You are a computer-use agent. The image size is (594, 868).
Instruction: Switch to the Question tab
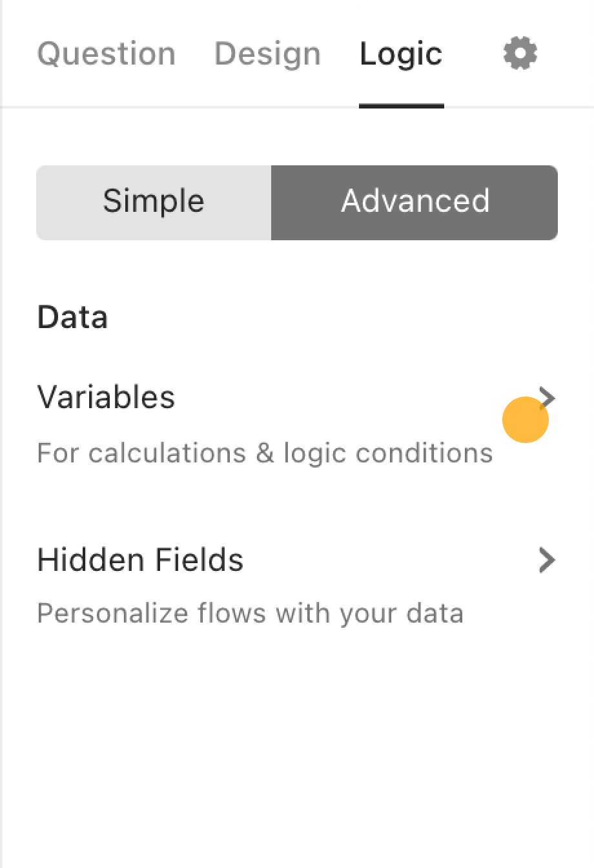[x=107, y=54]
